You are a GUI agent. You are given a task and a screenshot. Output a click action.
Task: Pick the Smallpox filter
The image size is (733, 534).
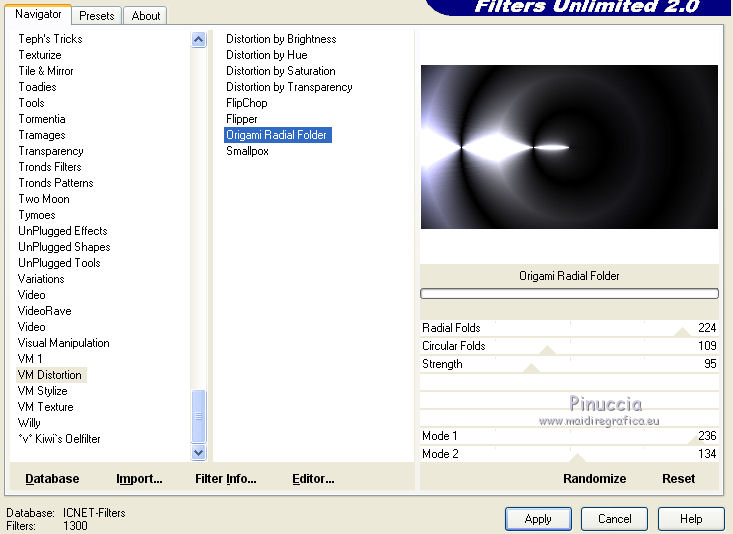247,151
